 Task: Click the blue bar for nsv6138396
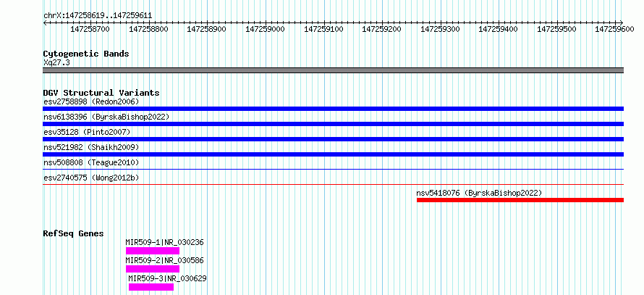tap(334, 124)
